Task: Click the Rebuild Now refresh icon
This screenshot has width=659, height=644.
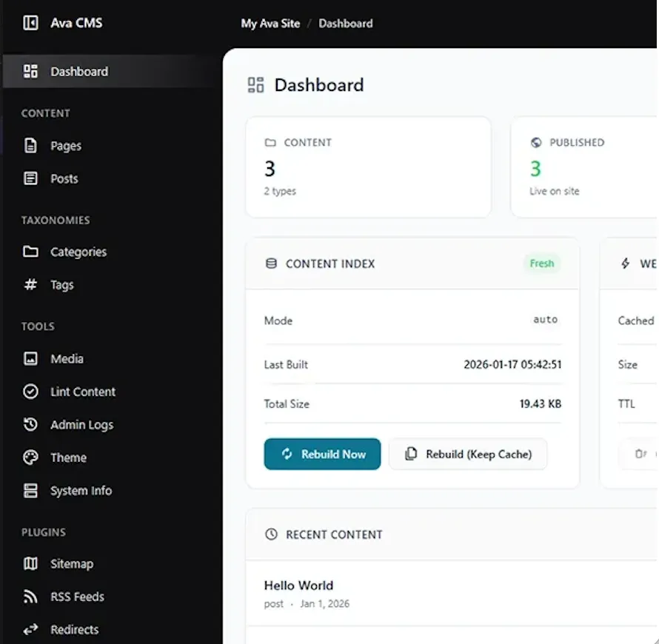Action: point(287,454)
